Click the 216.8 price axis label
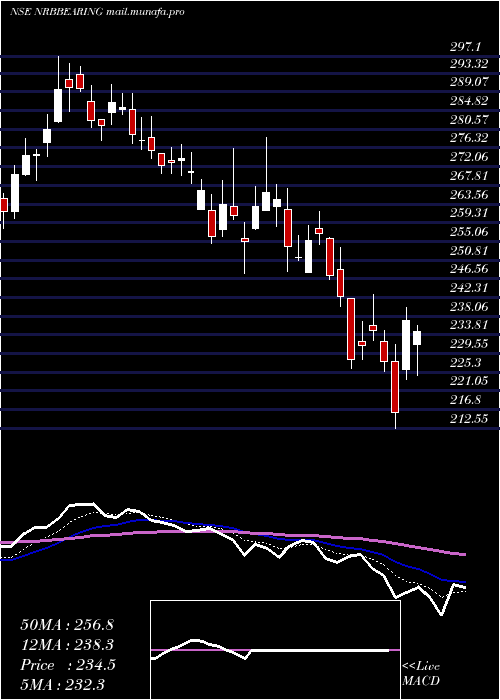 [x=466, y=400]
